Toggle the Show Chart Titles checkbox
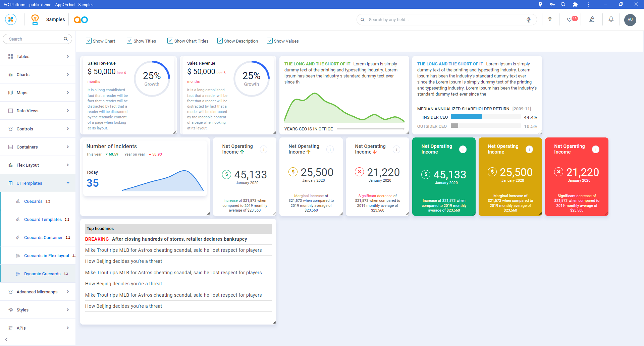Image resolution: width=644 pixels, height=346 pixels. (x=170, y=41)
